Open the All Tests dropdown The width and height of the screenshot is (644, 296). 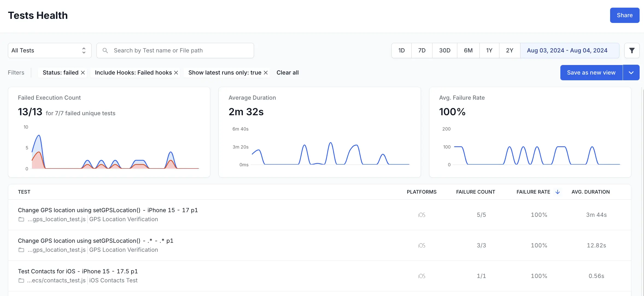49,51
